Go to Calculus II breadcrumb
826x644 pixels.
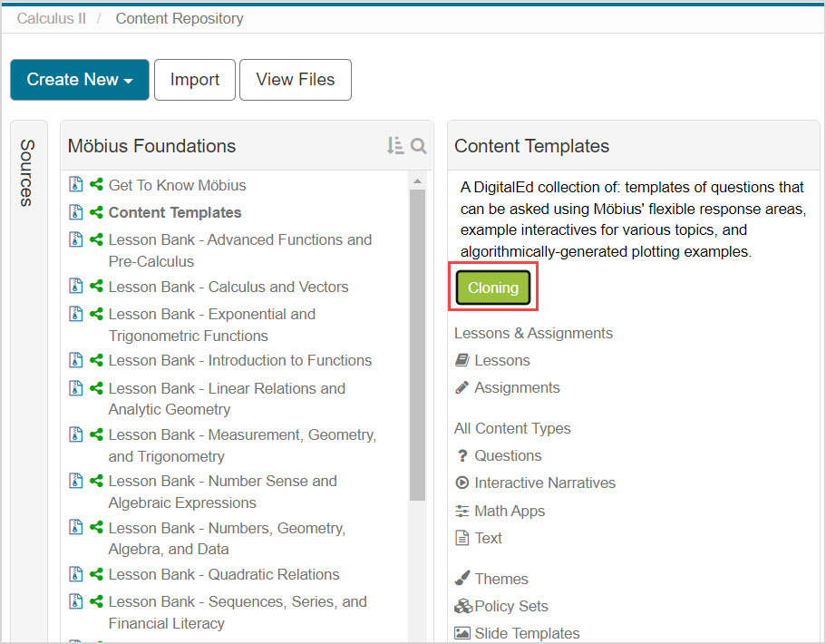coord(52,18)
